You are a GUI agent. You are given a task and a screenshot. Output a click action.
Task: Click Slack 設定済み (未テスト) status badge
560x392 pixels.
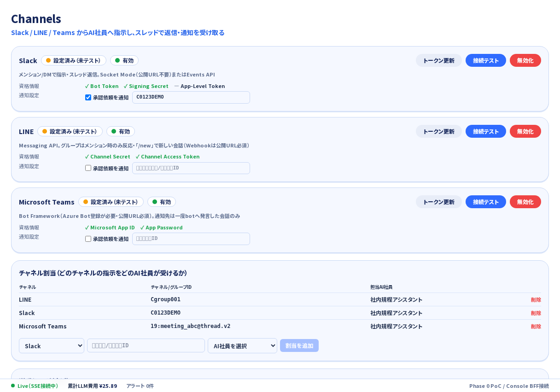pos(74,60)
